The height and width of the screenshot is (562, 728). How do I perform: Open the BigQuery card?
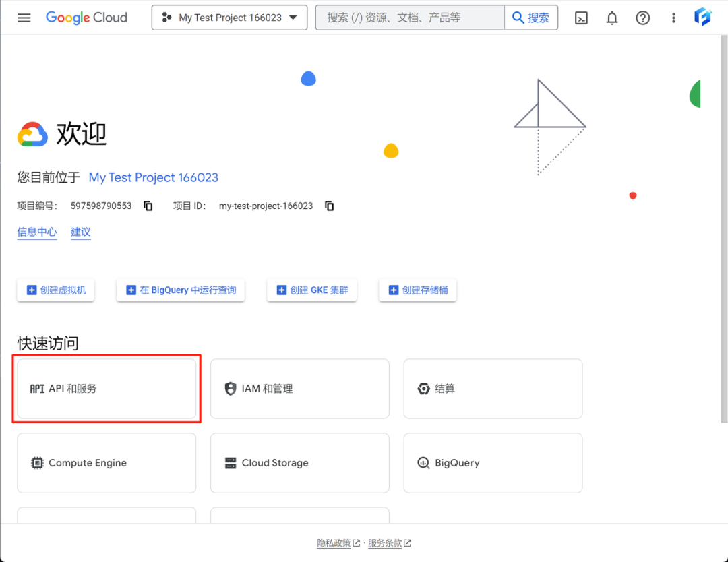(x=493, y=463)
